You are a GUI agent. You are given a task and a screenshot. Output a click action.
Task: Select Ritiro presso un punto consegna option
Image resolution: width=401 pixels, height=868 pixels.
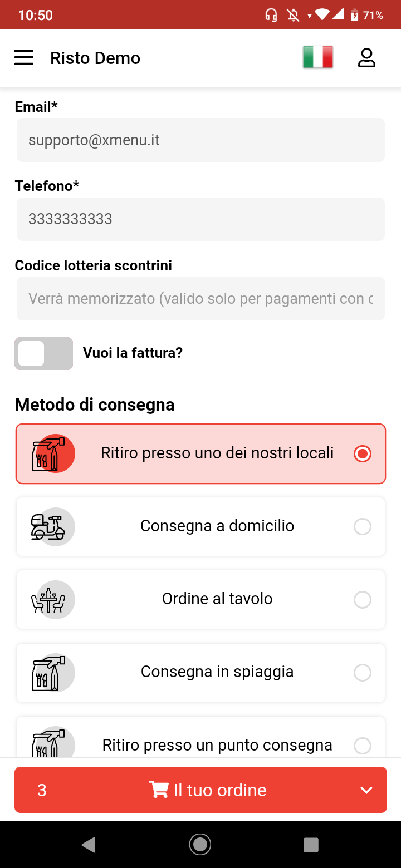217,744
